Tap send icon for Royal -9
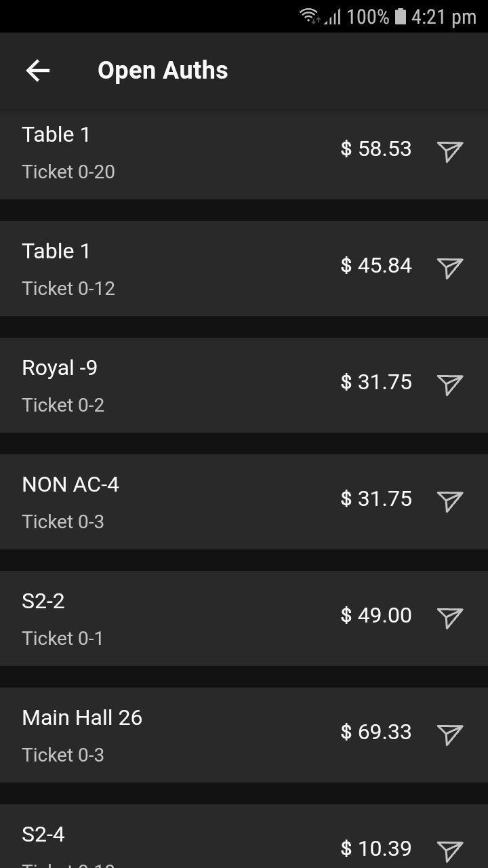 pos(449,384)
